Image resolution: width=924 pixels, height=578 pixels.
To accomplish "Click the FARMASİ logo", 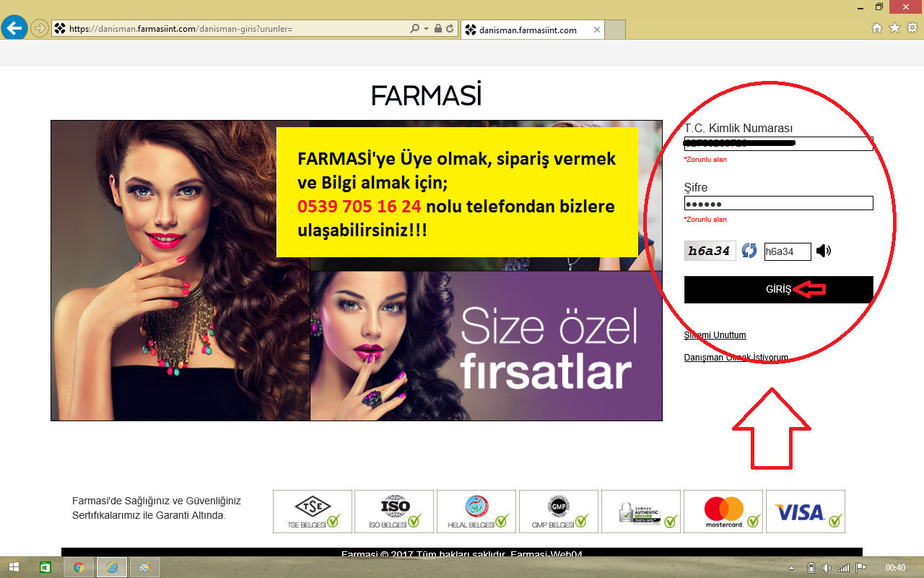I will pyautogui.click(x=426, y=95).
